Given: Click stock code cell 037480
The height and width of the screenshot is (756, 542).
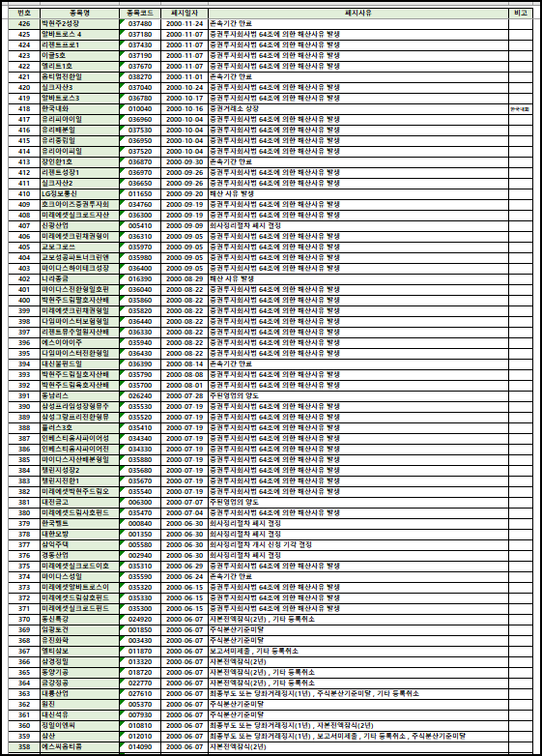Looking at the screenshot, I should [140, 23].
